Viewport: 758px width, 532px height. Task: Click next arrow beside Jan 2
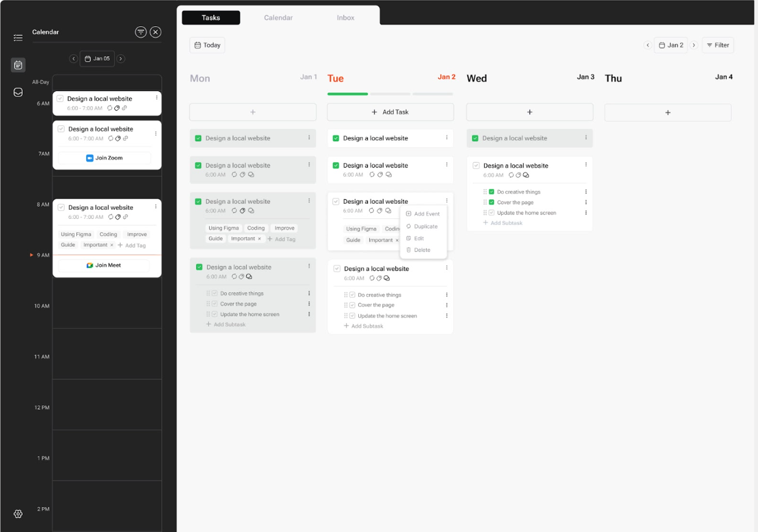tap(694, 45)
